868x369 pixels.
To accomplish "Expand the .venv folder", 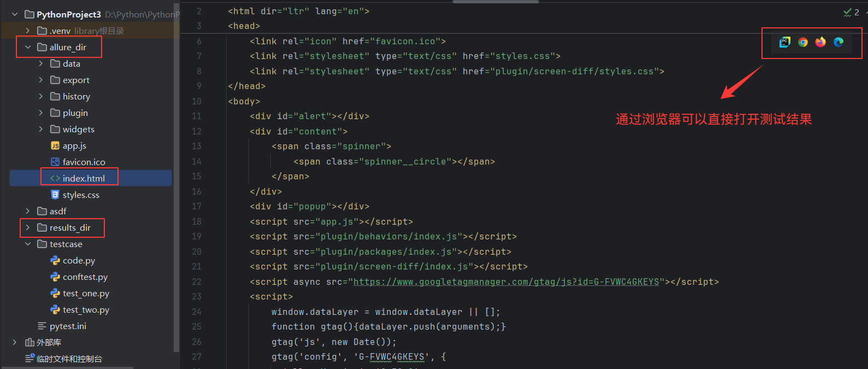I will tap(28, 31).
